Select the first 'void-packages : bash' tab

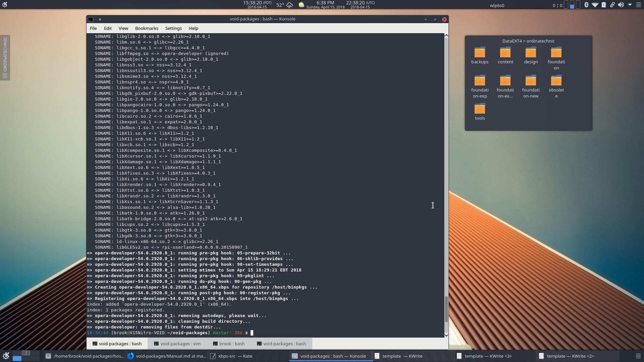117,344
